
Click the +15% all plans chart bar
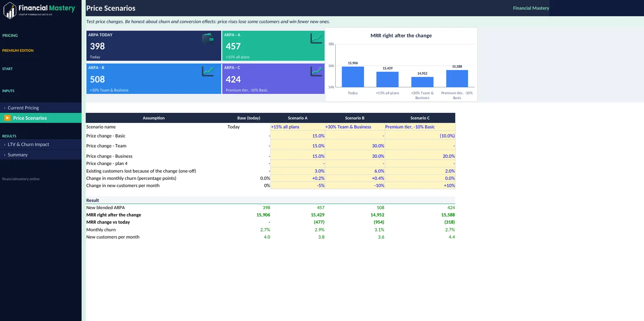coord(387,79)
